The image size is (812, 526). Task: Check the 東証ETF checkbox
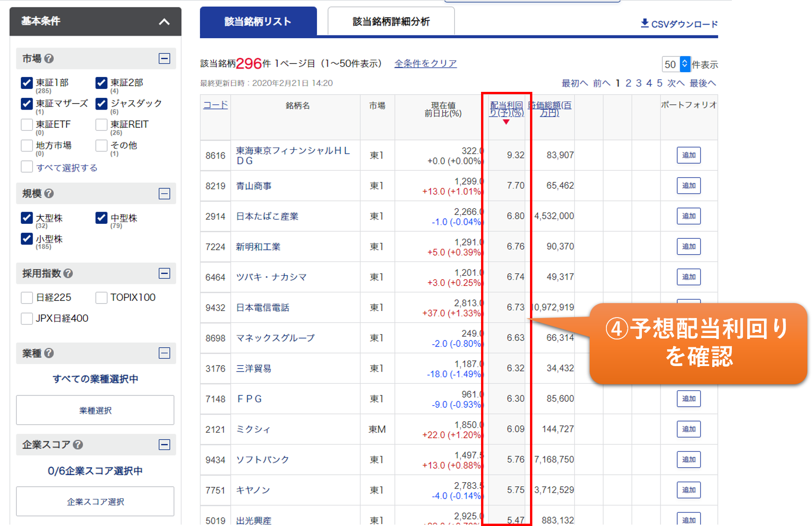27,125
